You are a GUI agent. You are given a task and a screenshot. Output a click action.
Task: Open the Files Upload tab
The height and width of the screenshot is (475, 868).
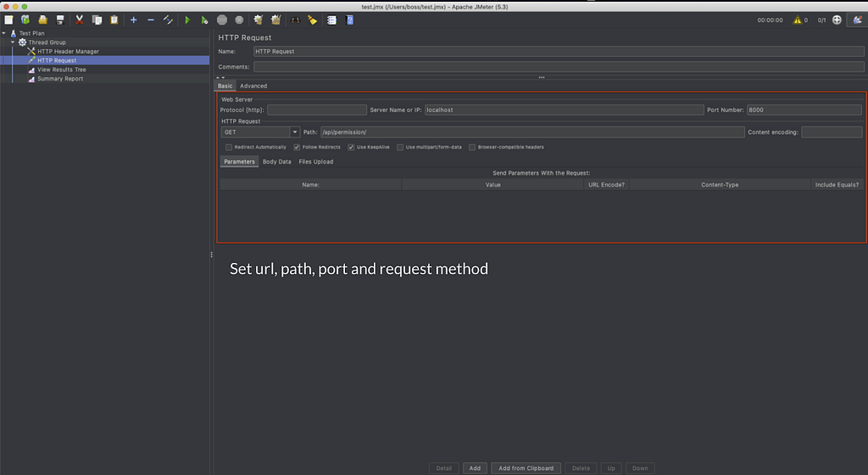tap(316, 162)
